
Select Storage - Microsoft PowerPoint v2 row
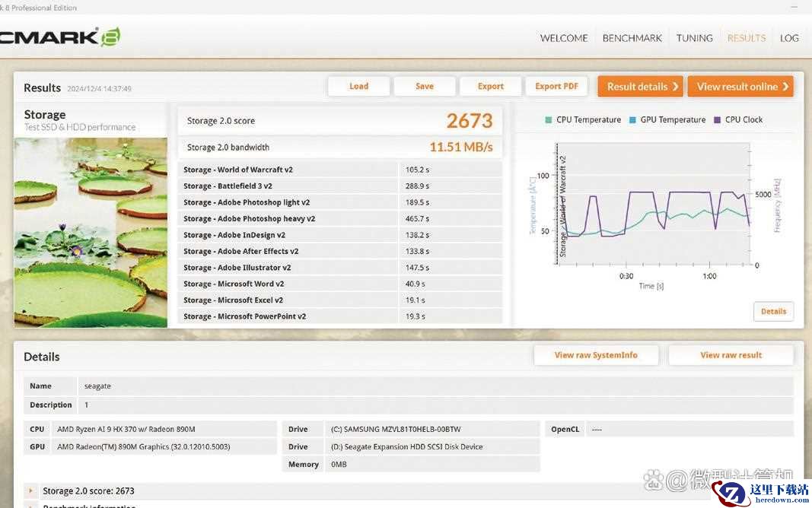click(x=339, y=316)
